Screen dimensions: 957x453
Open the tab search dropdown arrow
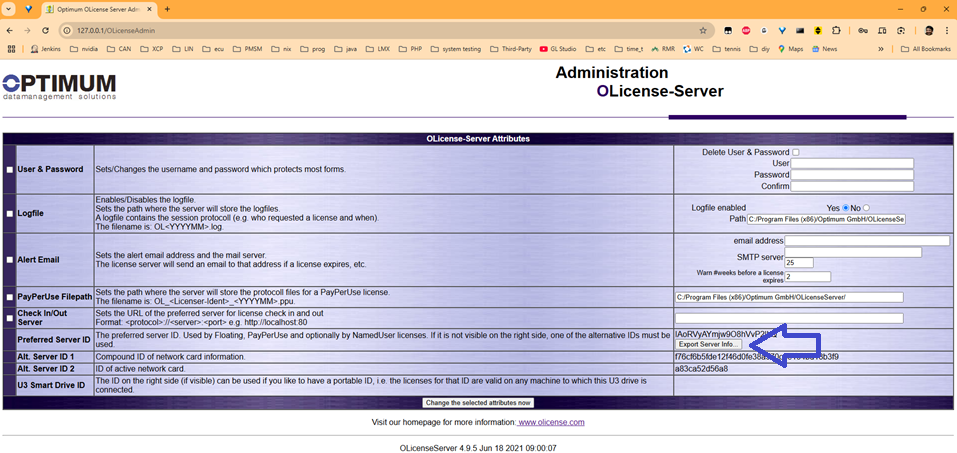coord(9,9)
